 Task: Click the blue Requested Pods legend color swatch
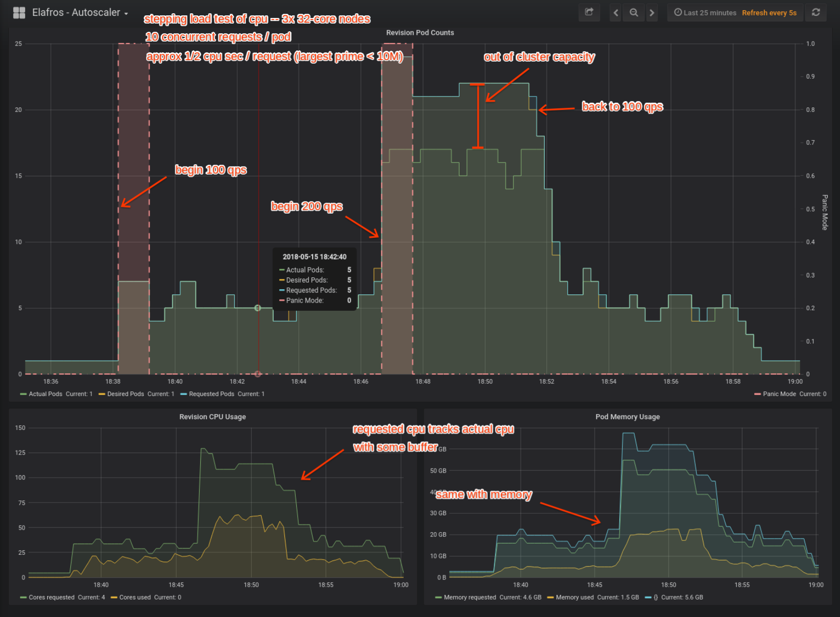183,394
